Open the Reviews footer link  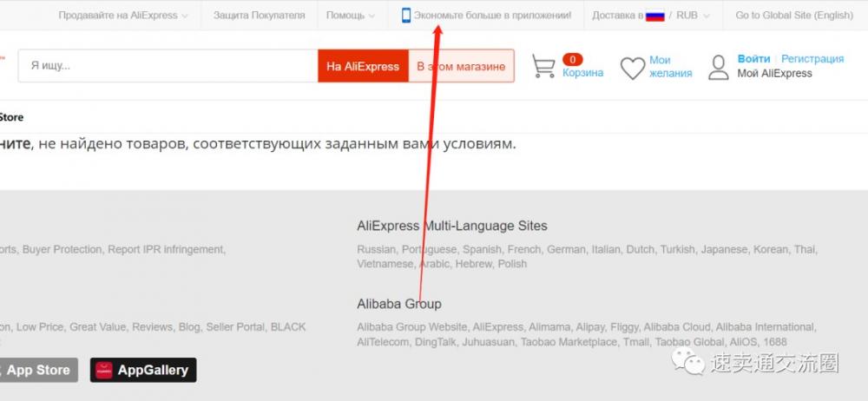tap(152, 327)
